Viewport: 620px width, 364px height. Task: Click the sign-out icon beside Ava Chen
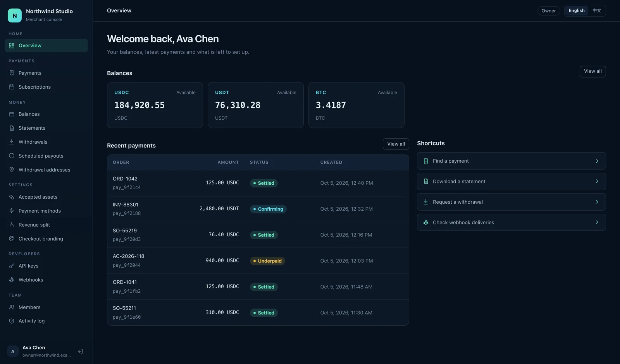(x=81, y=352)
